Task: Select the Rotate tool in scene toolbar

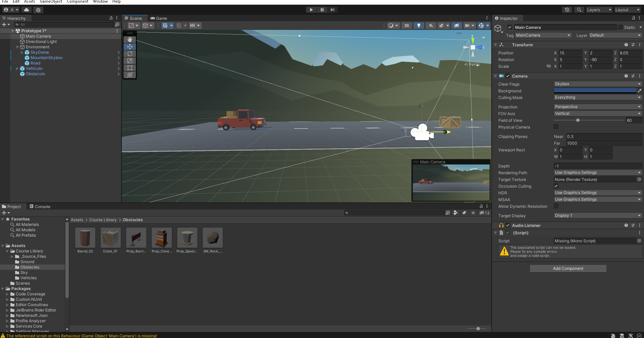Action: 130,54
